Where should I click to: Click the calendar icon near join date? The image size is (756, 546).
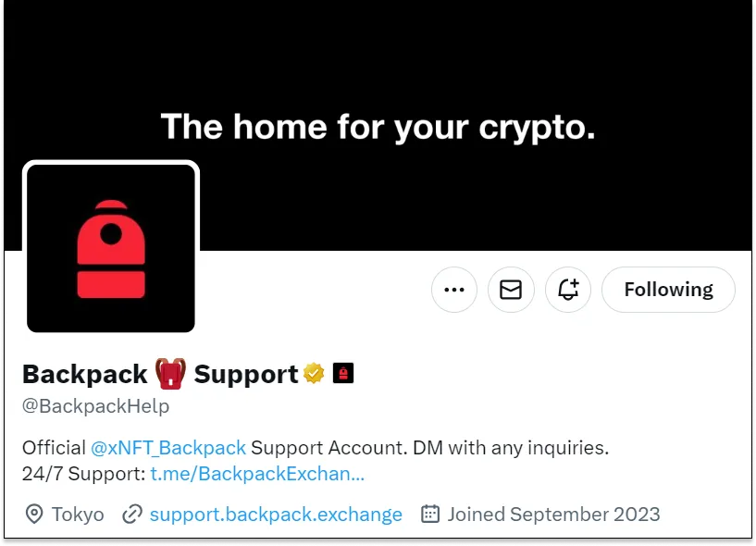(430, 514)
